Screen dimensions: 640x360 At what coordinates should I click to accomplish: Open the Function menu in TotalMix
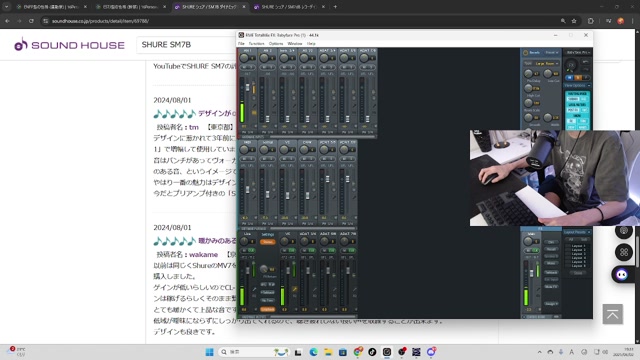click(x=256, y=44)
